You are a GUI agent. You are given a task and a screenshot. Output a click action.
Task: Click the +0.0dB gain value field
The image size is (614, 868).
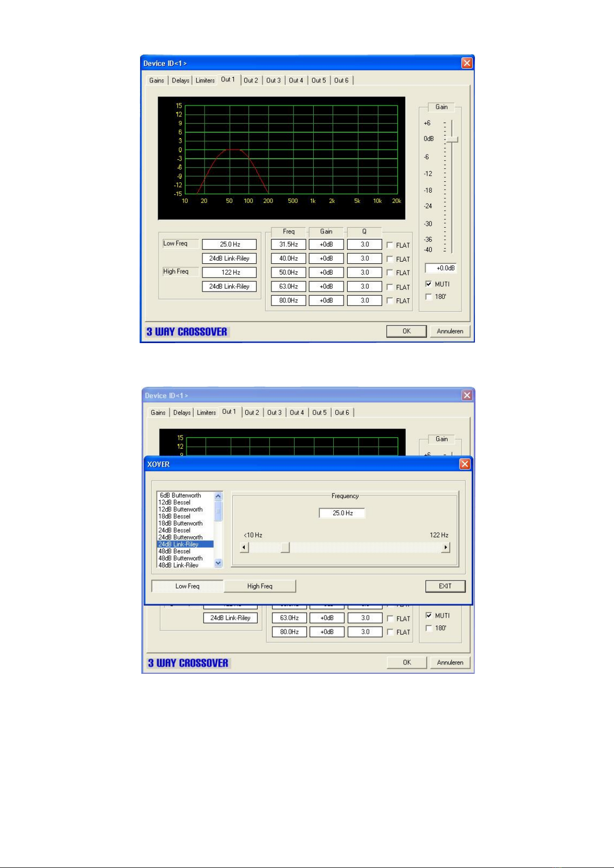click(x=441, y=268)
